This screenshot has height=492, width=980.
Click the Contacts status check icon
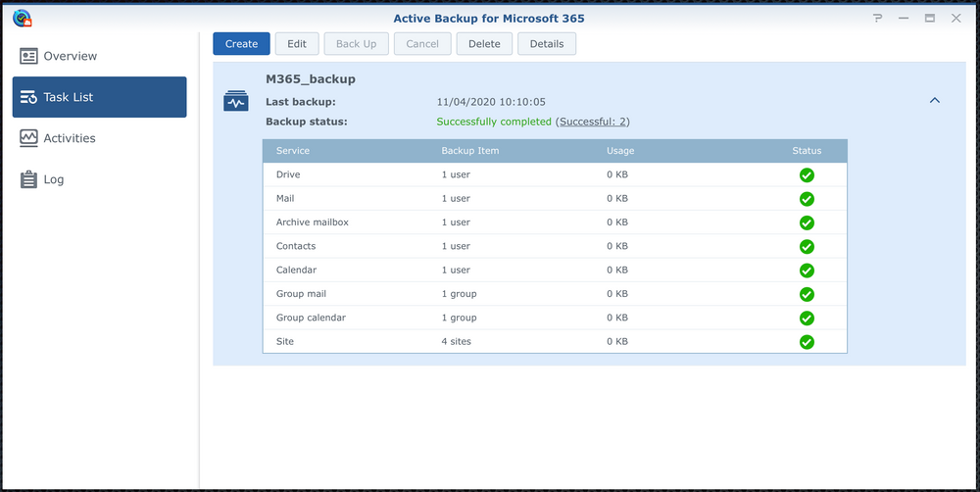tap(807, 246)
